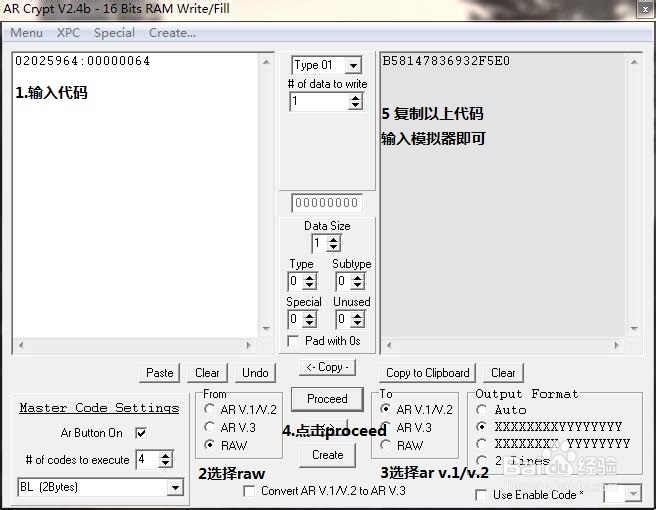Toggle Ar Button On checkbox
Viewport: 656px width, 510px height.
(141, 433)
